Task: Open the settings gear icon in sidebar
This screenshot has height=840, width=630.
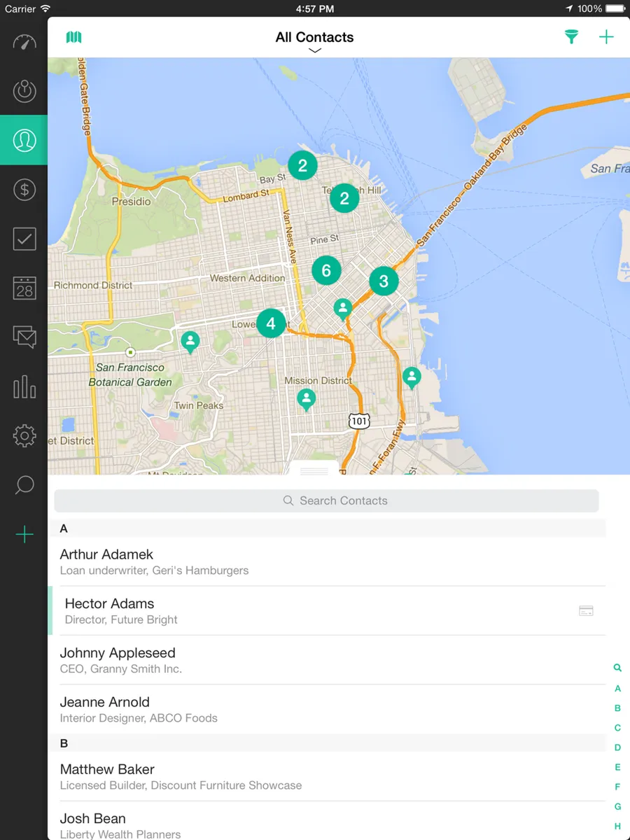Action: coord(24,435)
